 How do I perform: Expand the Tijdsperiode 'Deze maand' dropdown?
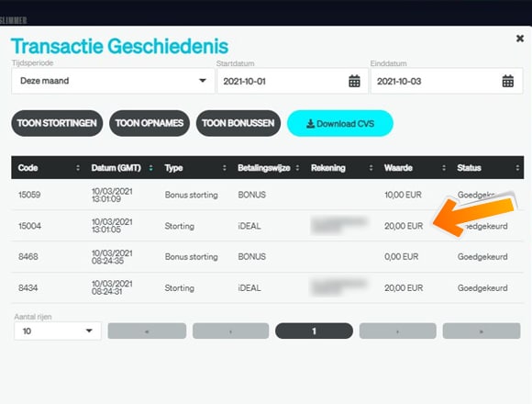point(113,81)
